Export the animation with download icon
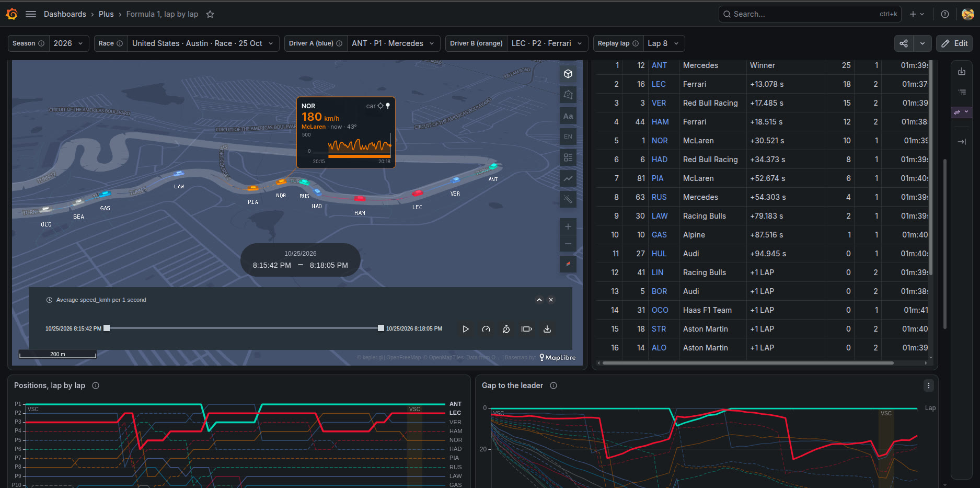 tap(547, 329)
